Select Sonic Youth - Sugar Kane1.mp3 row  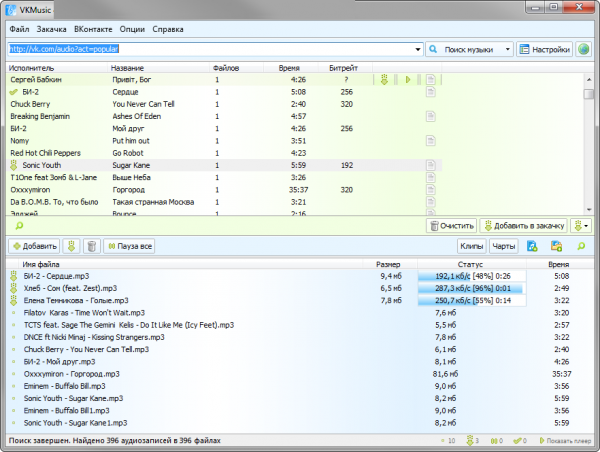[x=300, y=423]
